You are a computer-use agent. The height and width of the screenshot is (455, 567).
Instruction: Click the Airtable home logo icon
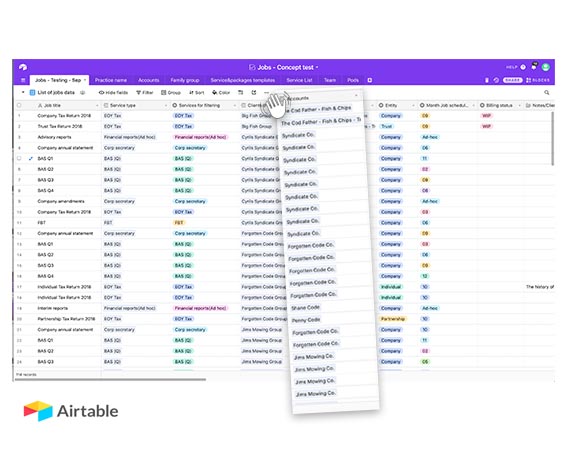(x=23, y=67)
